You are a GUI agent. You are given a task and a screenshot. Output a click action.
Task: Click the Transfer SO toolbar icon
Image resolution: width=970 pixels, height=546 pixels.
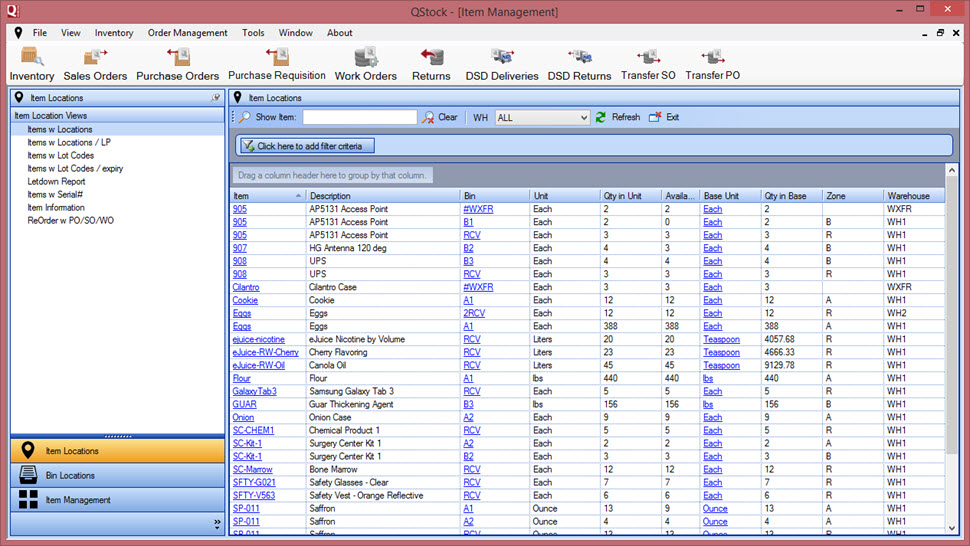point(647,62)
